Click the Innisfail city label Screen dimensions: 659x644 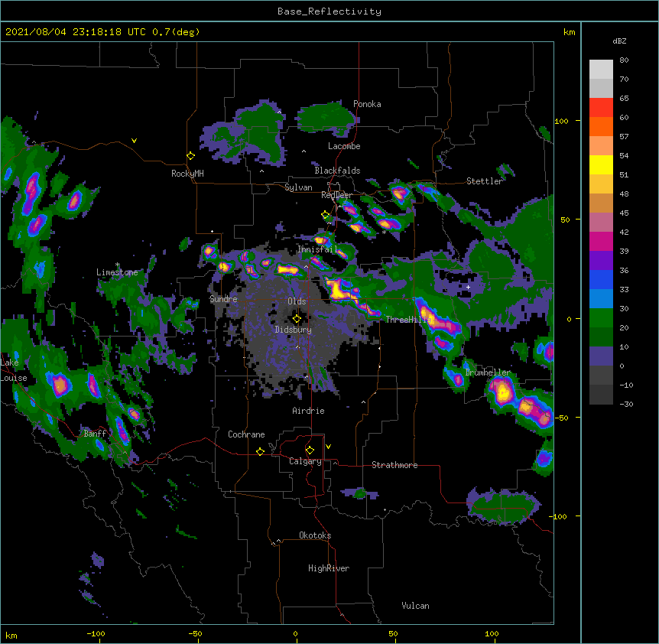(x=317, y=249)
